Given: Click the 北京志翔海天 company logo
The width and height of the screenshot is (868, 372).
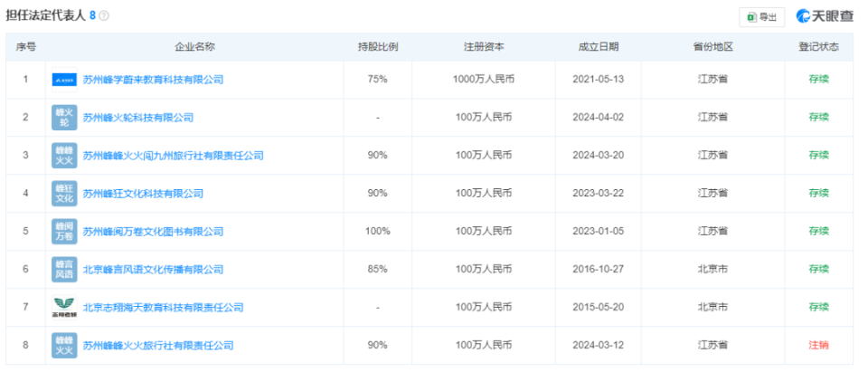Looking at the screenshot, I should 65,307.
